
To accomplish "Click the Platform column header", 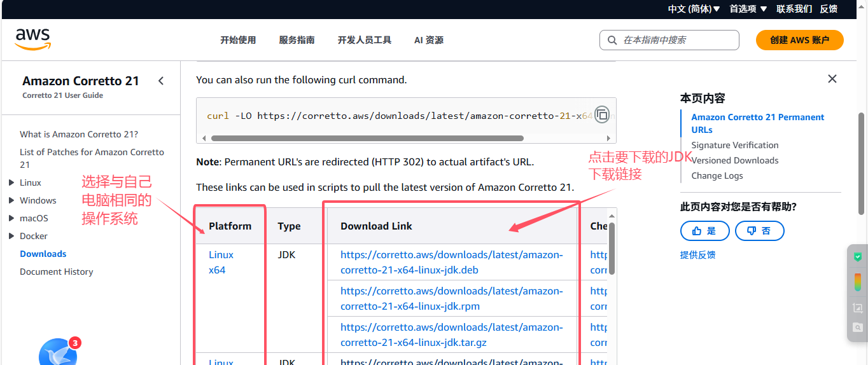I will click(230, 226).
